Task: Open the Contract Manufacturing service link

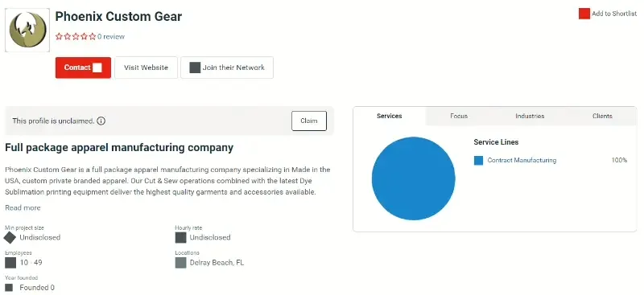Action: coord(522,160)
